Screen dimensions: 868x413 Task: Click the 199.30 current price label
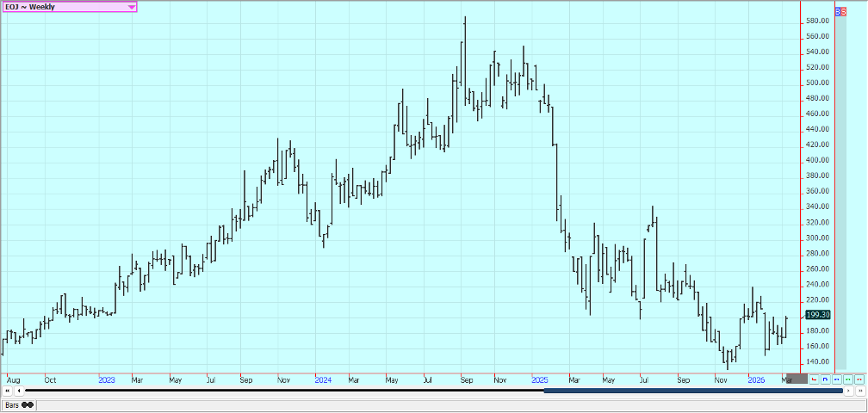819,315
